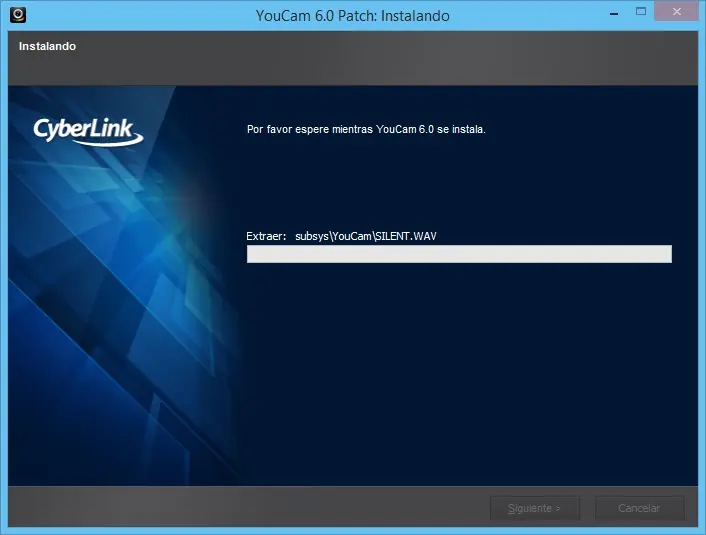Click the YouCam app icon in title bar
The width and height of the screenshot is (706, 535).
tap(18, 15)
